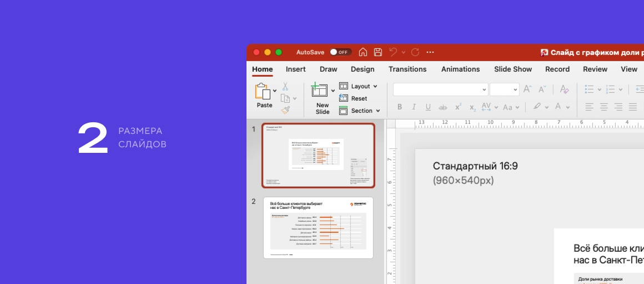644x284 pixels.
Task: Open the View tab
Action: [629, 69]
